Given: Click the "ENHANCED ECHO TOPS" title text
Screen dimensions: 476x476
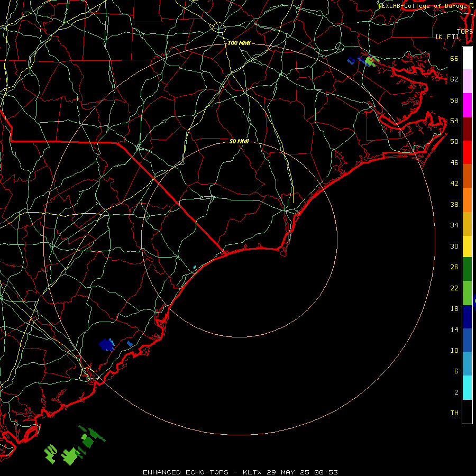Looking at the screenshot, I should [x=186, y=472].
